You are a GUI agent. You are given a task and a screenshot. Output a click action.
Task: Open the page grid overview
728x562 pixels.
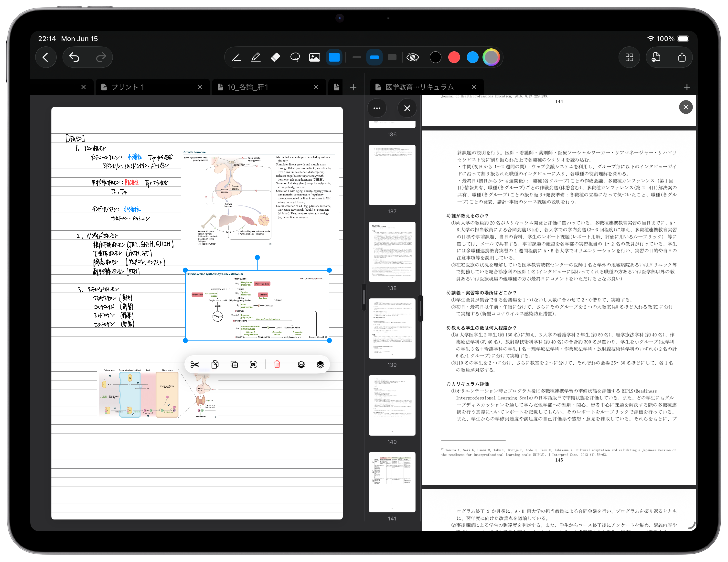tap(629, 57)
